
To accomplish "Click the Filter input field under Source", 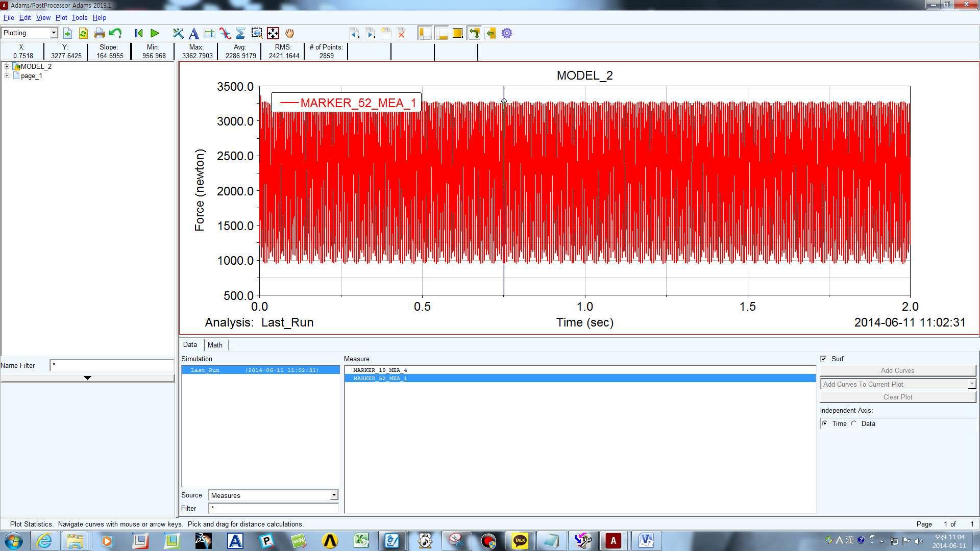I will 274,508.
